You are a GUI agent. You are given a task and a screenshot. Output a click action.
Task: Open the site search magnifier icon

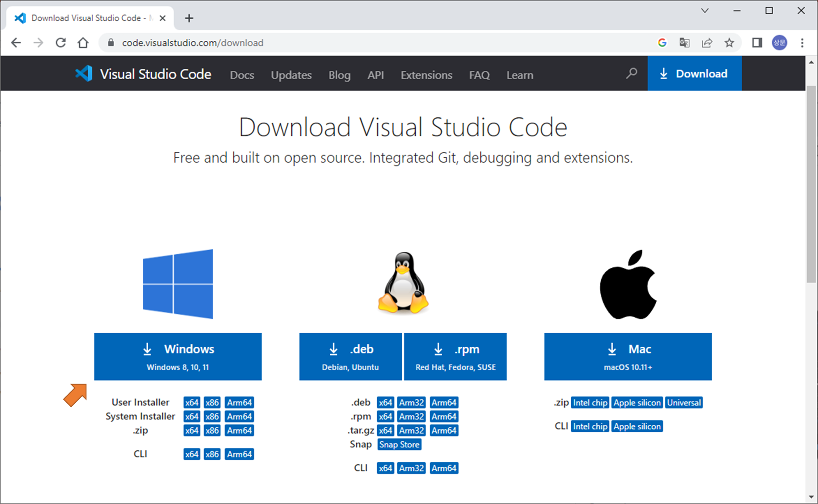point(631,73)
